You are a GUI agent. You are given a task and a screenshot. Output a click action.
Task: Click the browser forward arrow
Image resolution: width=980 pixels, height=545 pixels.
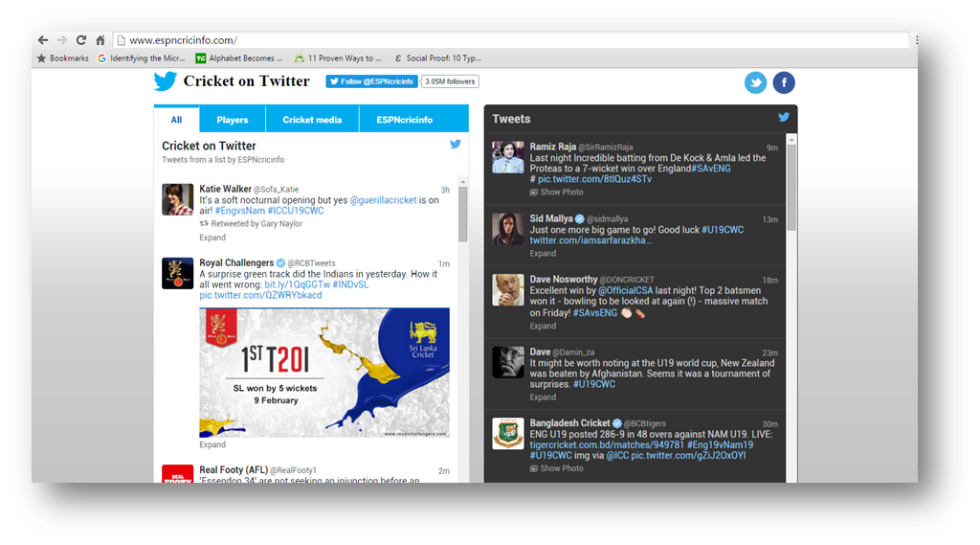tap(62, 40)
